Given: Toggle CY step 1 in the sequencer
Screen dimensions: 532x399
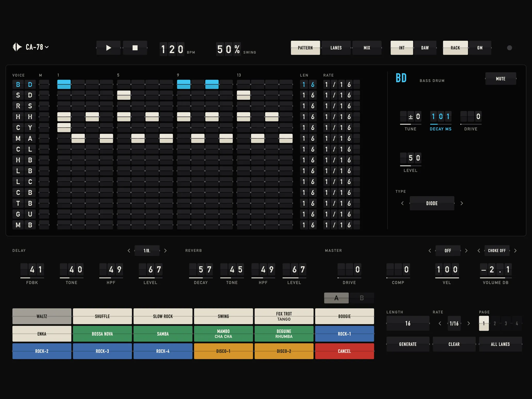Looking at the screenshot, I should [x=64, y=128].
